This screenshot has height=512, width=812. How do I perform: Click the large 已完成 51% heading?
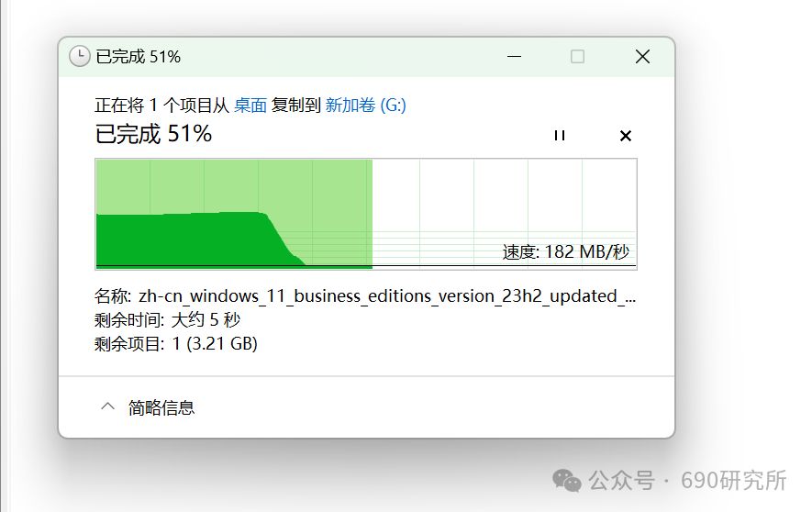pyautogui.click(x=154, y=134)
